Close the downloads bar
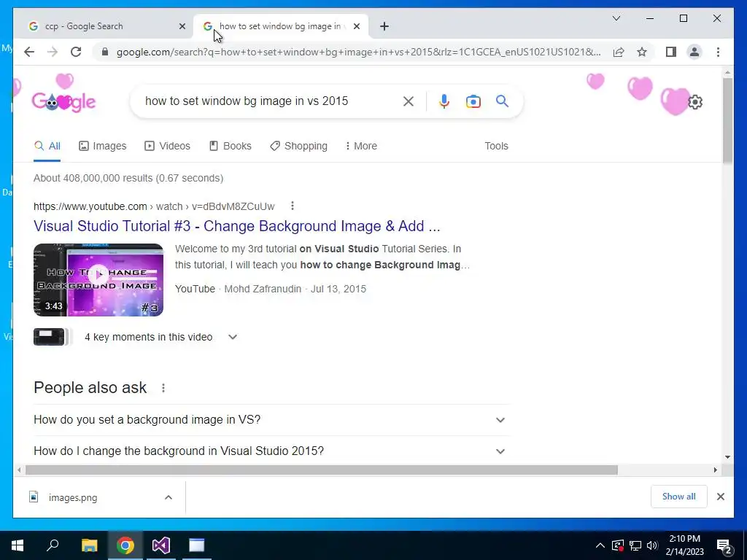Image resolution: width=747 pixels, height=560 pixels. [x=720, y=497]
